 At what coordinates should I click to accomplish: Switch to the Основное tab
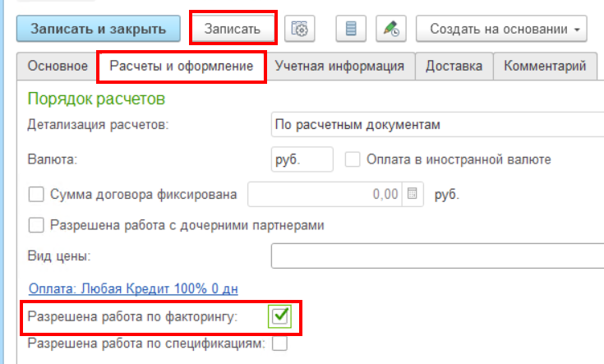coord(58,67)
